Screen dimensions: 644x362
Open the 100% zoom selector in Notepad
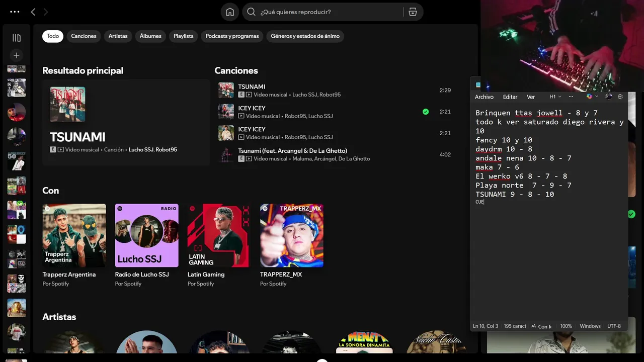click(x=566, y=326)
